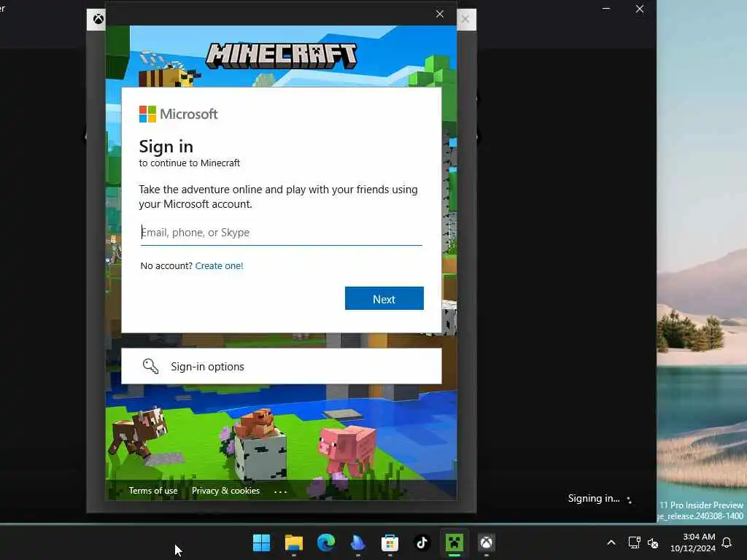Click the Next button

pos(384,298)
